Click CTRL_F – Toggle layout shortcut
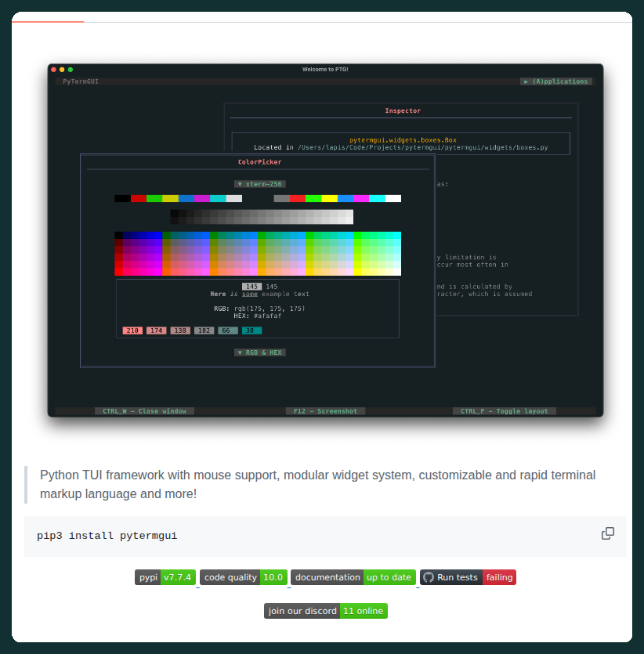 pyautogui.click(x=505, y=411)
